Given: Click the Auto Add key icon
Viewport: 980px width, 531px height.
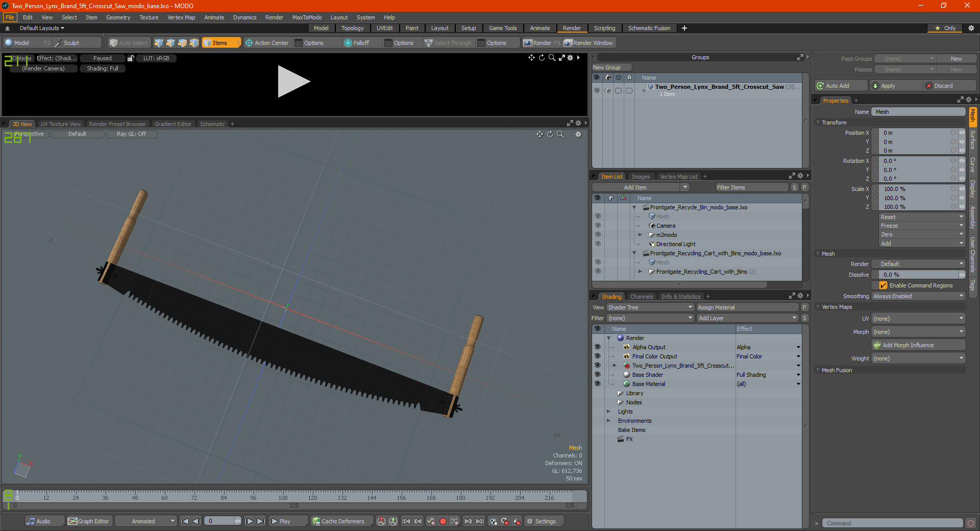Looking at the screenshot, I should click(x=820, y=86).
